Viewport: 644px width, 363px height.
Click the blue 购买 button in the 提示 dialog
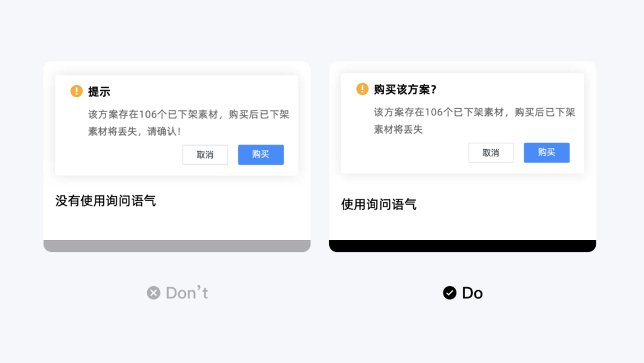pyautogui.click(x=261, y=155)
